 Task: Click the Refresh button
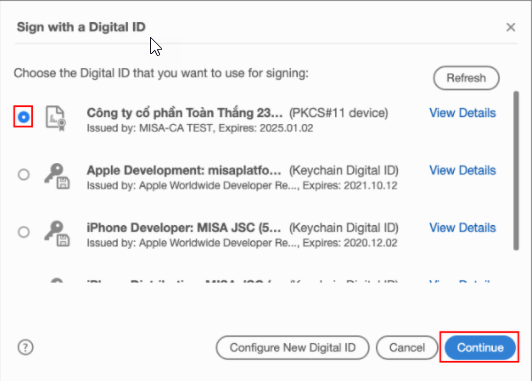tap(466, 78)
